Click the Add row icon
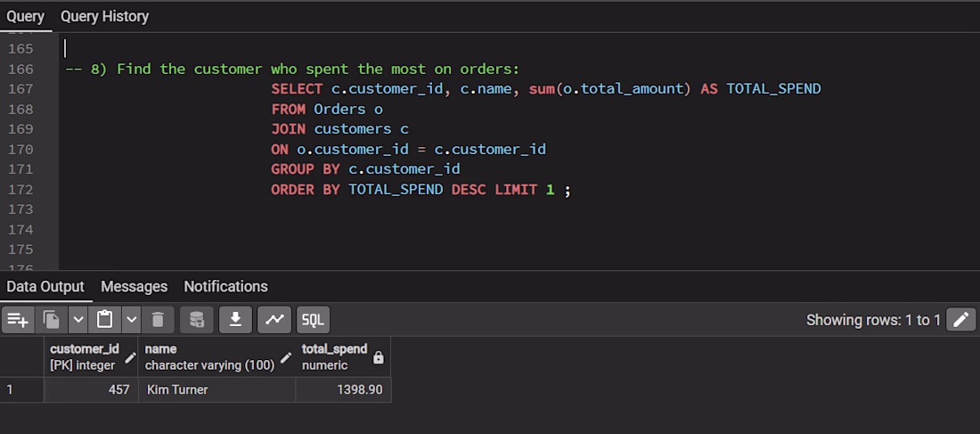 tap(18, 320)
